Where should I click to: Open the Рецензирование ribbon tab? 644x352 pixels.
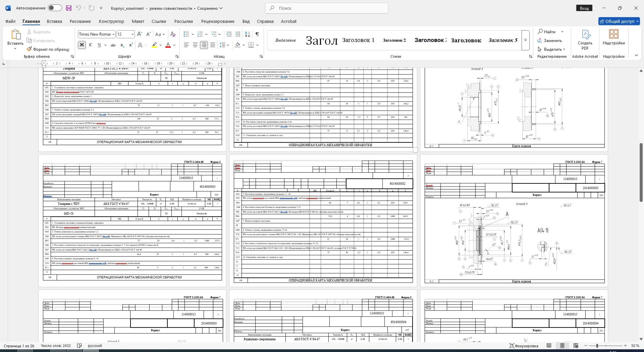[218, 21]
